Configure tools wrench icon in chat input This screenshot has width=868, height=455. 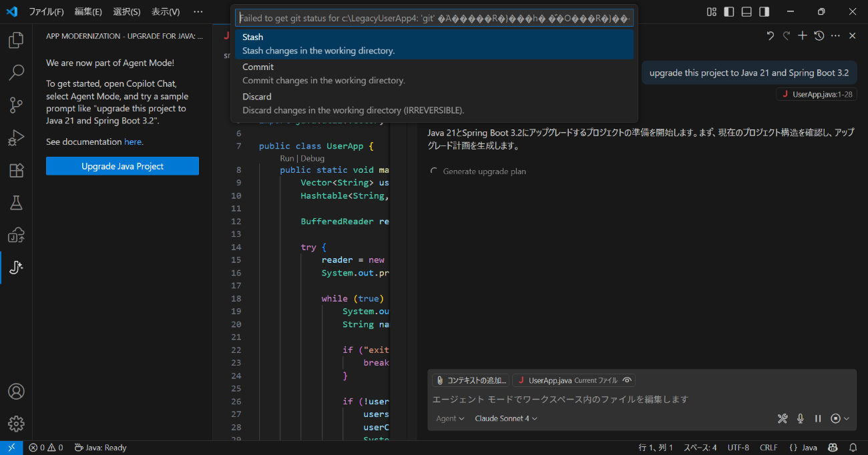783,419
